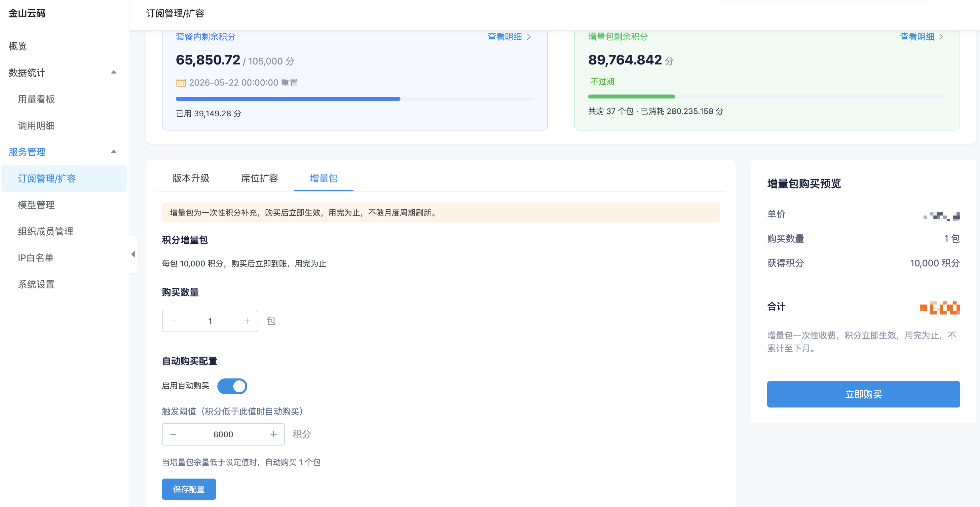The width and height of the screenshot is (980, 507).
Task: Click the threshold input showing 6000
Action: point(223,434)
